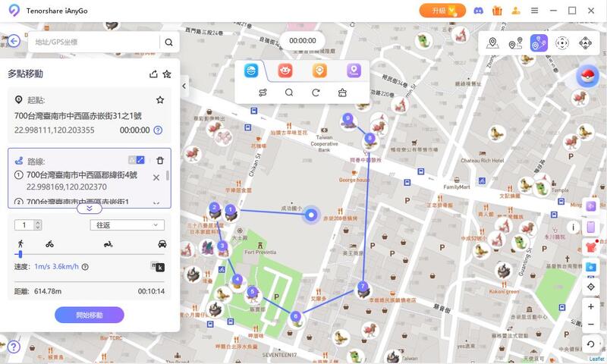Click the 開始移動 button
Screen dimensions: 607x364
click(90, 315)
